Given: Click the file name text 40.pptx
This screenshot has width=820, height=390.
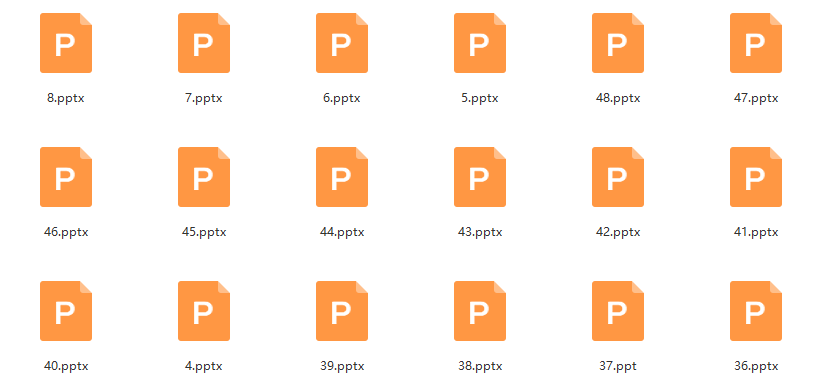Looking at the screenshot, I should point(66,366).
